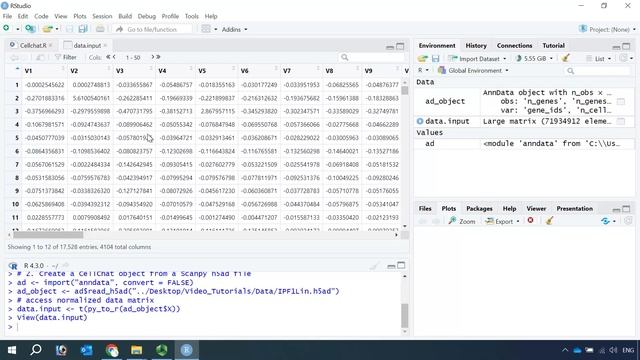Sort by column V1 header
This screenshot has width=640, height=360.
click(x=44, y=71)
